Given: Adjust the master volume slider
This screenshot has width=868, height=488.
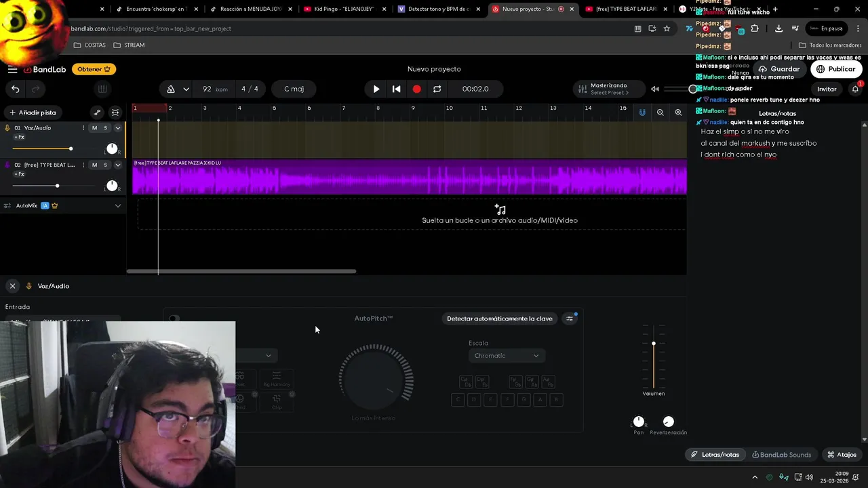Looking at the screenshot, I should [x=679, y=89].
